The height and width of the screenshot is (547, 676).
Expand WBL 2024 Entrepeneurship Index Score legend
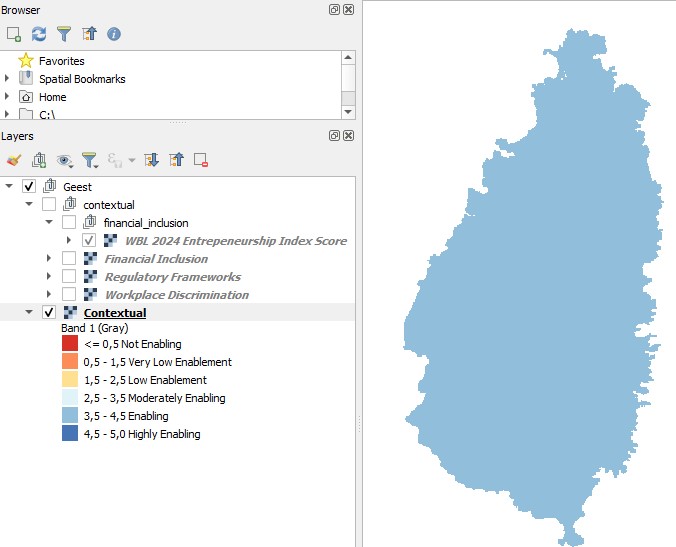tap(69, 240)
